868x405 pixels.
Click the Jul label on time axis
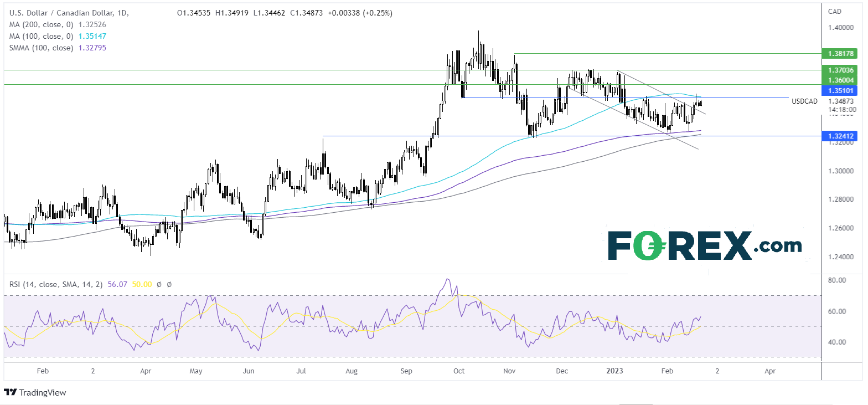[301, 371]
